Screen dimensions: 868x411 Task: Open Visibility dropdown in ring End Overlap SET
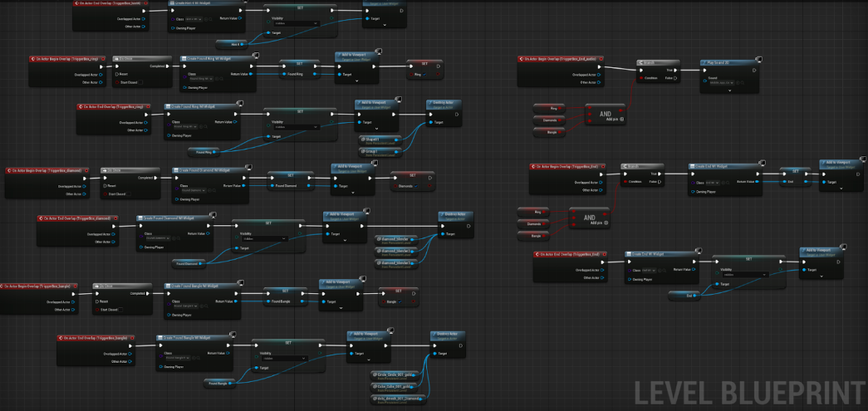pos(297,127)
